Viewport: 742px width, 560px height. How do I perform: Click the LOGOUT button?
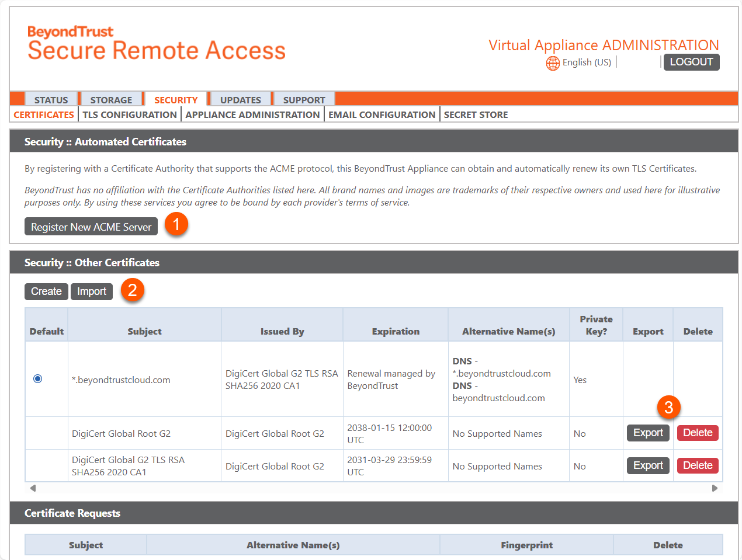point(691,62)
